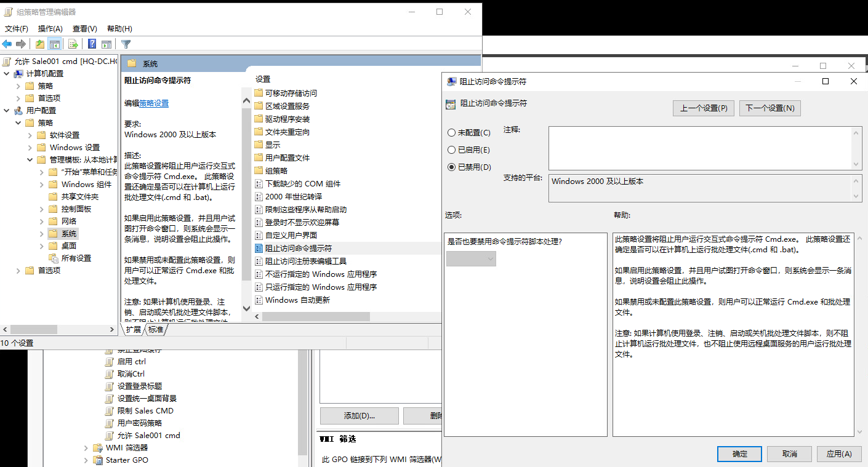Screen dimensions: 868x467
Task: Click the 策略设置 edit link
Action: click(x=154, y=103)
